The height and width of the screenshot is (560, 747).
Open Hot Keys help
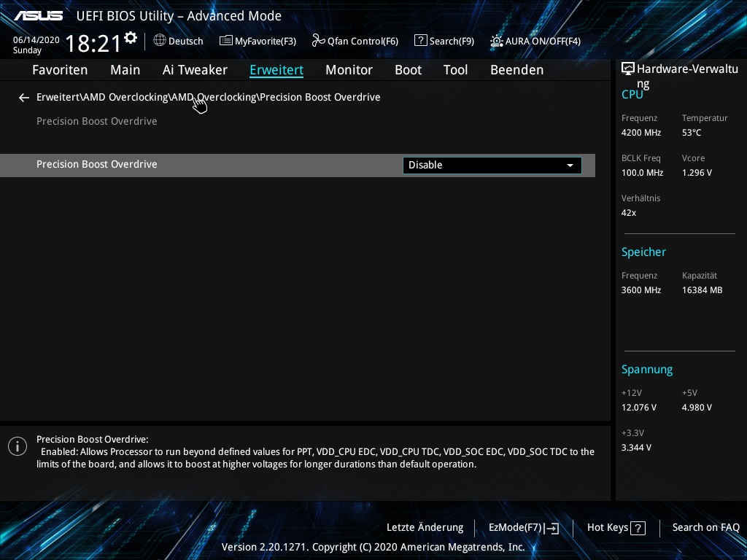pos(616,528)
